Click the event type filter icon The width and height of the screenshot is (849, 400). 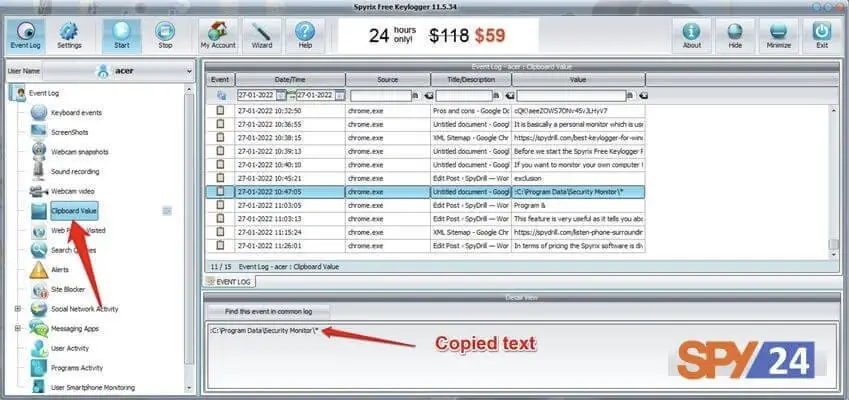click(x=221, y=95)
